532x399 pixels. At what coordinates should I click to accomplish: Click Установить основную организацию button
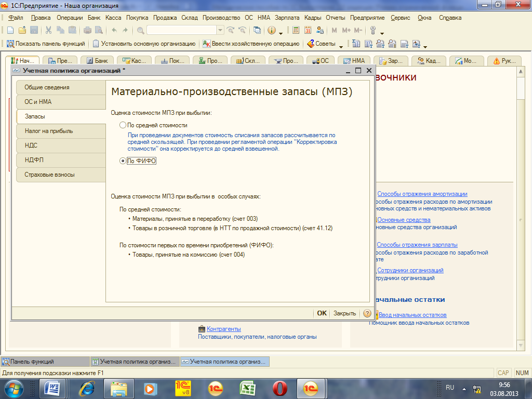144,44
